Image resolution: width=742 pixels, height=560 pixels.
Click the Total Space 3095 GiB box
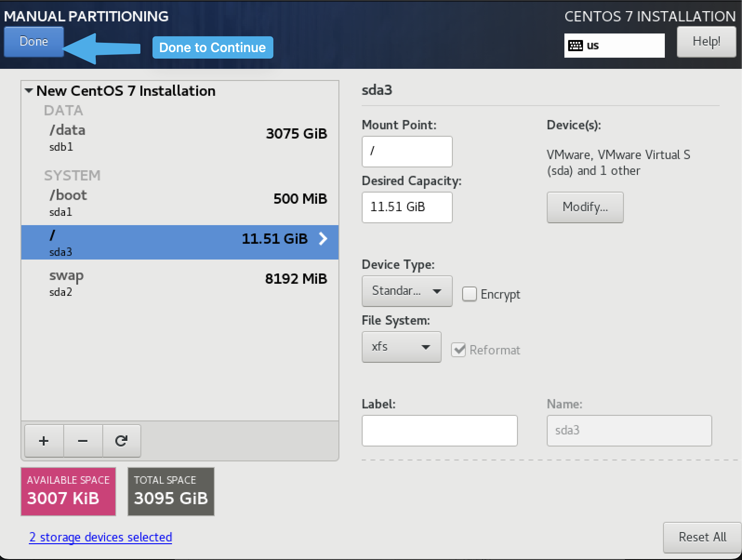[171, 492]
